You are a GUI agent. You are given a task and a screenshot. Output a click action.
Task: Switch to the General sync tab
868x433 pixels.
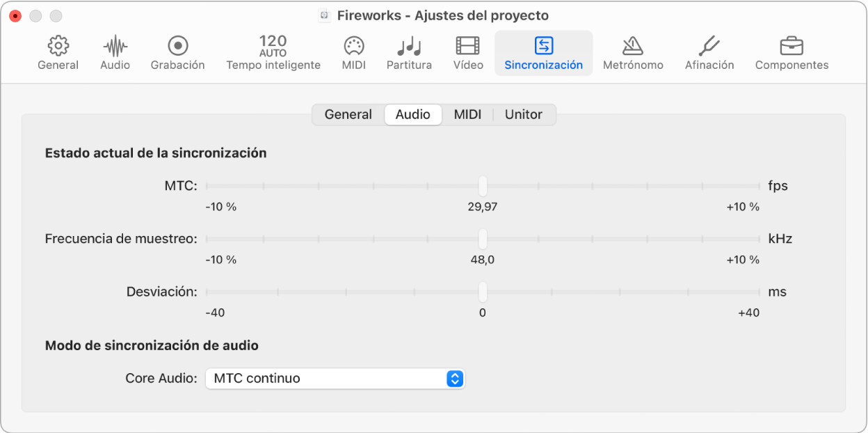(348, 114)
